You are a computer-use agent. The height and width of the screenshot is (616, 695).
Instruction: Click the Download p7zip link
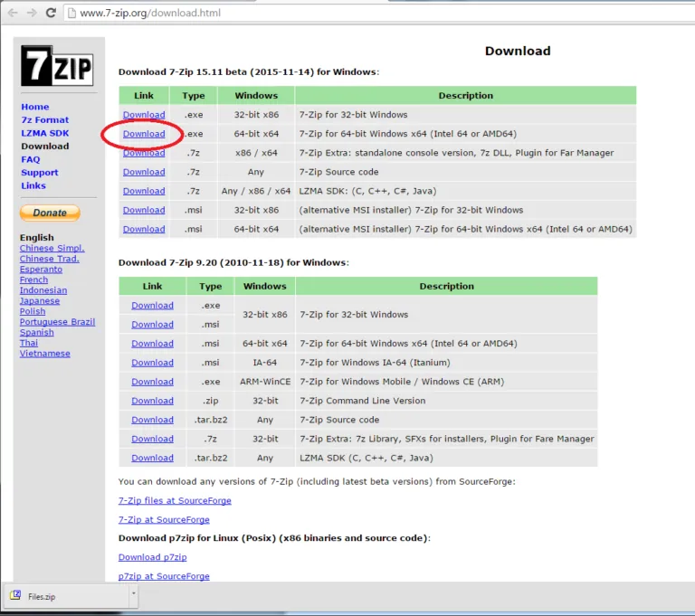pyautogui.click(x=152, y=557)
